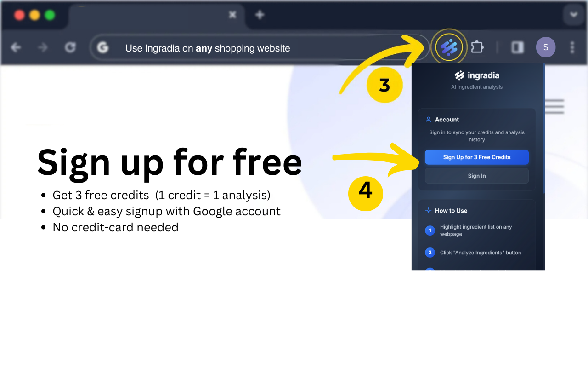This screenshot has width=588, height=368.
Task: Expand the tab search dropdown arrow
Action: click(x=574, y=15)
